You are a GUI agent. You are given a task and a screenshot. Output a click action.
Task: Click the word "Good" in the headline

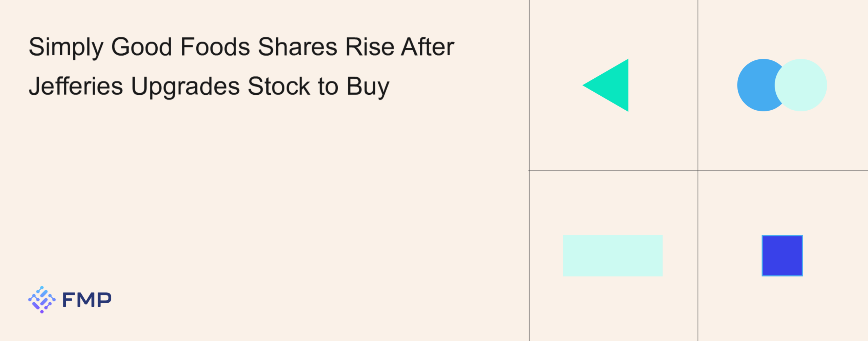pos(141,47)
